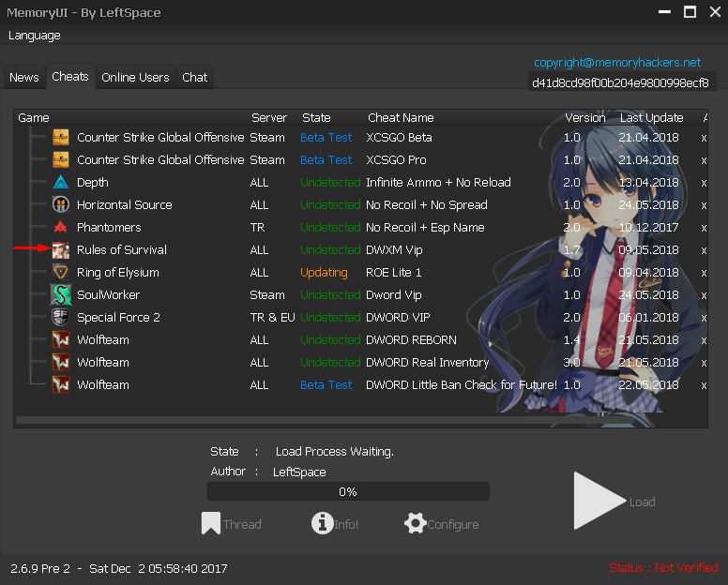Click the Ring of Elysium game name
728x585 pixels.
point(118,272)
